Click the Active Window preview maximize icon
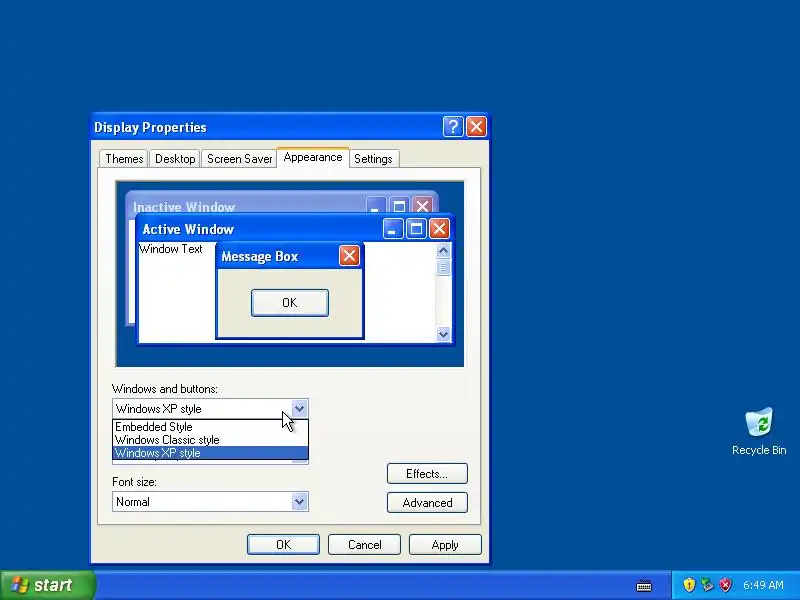 (416, 229)
